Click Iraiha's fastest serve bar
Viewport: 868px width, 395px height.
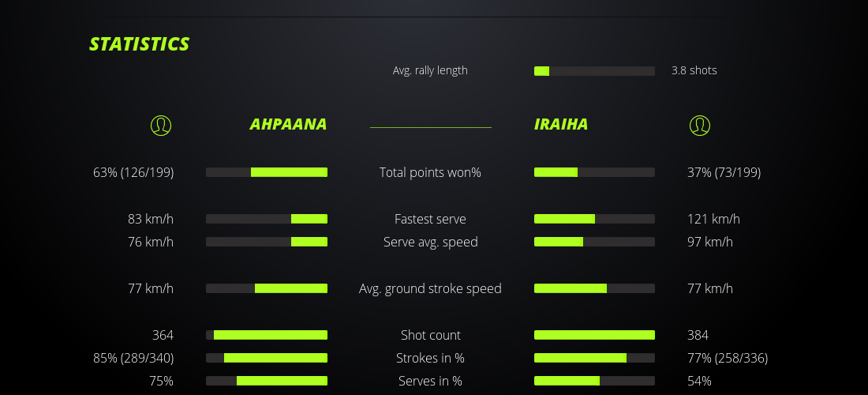click(594, 219)
